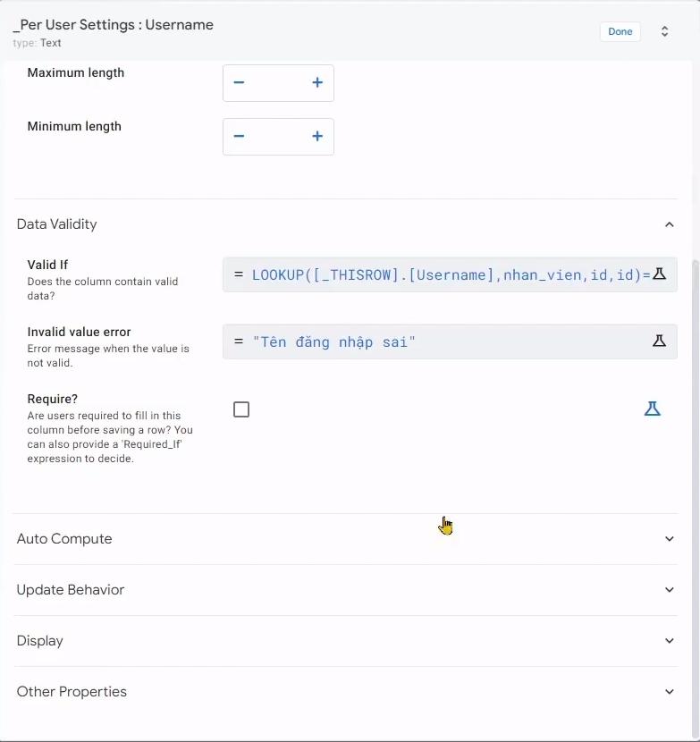Expand the Auto Compute section
Screen dimensions: 700x742
point(670,539)
